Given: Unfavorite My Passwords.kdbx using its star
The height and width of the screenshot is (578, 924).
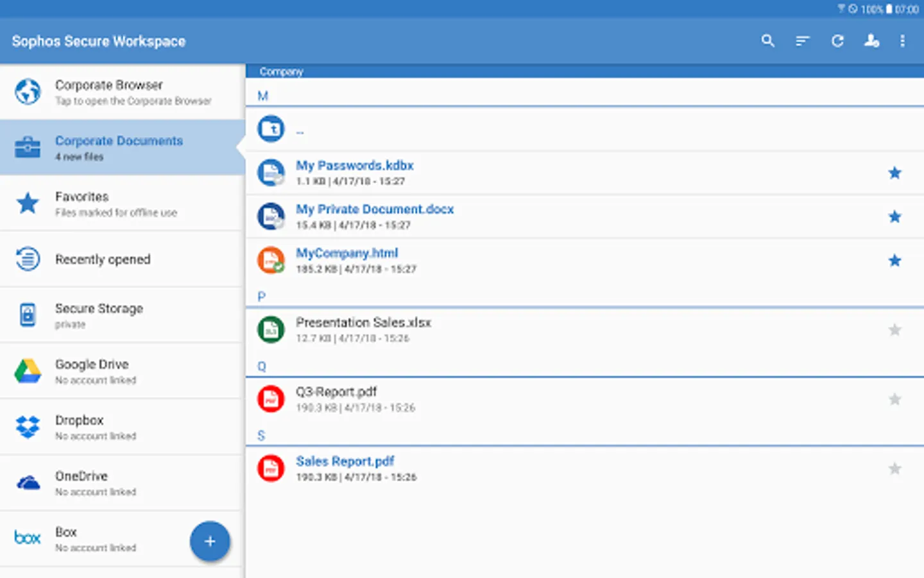Looking at the screenshot, I should (x=894, y=173).
